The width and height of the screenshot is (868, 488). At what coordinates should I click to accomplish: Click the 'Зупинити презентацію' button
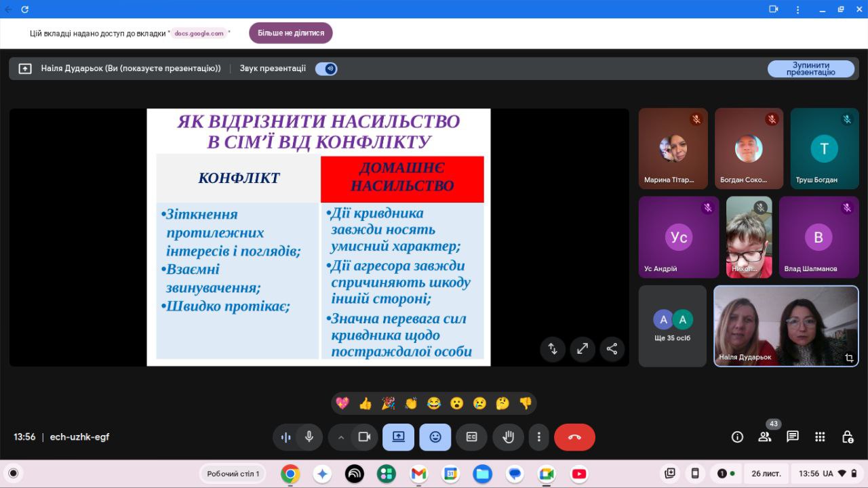[810, 68]
